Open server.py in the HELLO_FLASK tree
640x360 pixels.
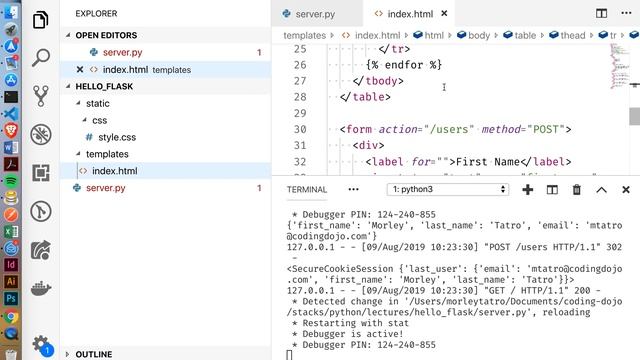(165, 188)
